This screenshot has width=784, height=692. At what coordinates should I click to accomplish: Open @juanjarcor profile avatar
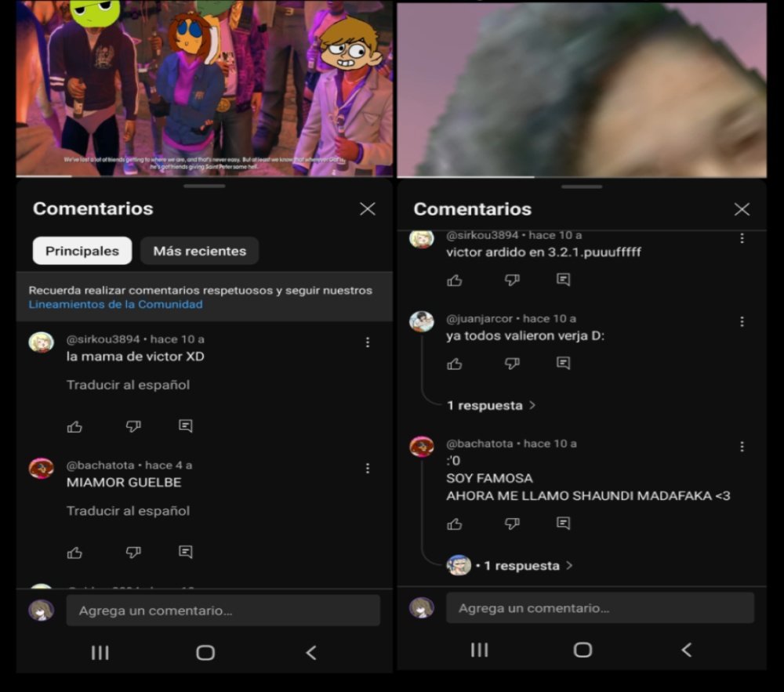tap(422, 322)
